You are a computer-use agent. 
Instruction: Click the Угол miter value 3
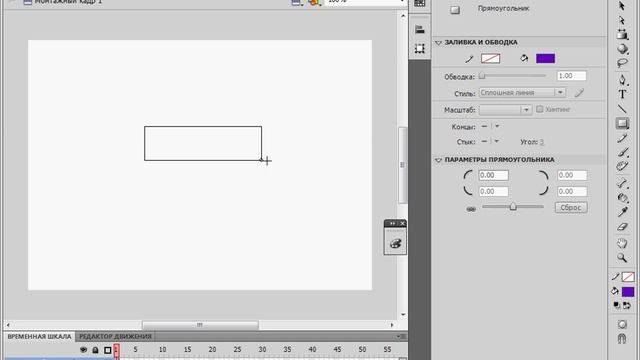pos(542,142)
